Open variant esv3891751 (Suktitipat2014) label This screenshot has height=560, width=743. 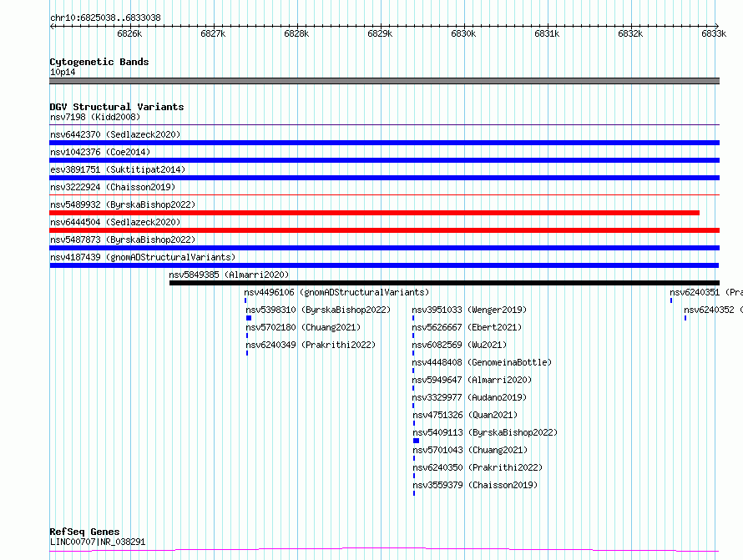coord(118,169)
